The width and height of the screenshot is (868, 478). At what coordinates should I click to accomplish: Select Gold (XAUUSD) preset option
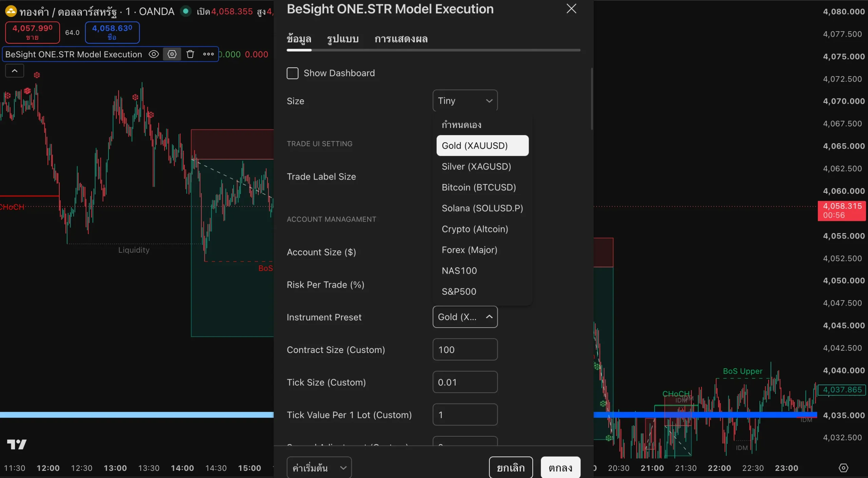[482, 146]
